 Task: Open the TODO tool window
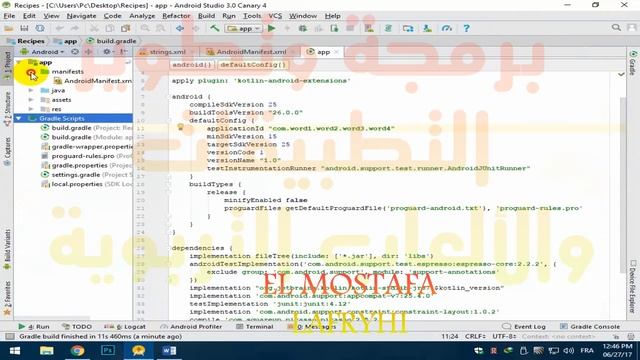[x=77, y=327]
